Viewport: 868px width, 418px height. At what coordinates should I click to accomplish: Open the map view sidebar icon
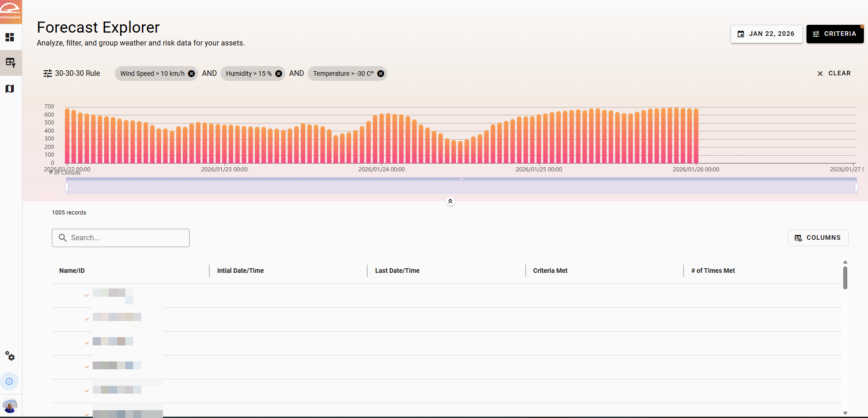point(10,89)
